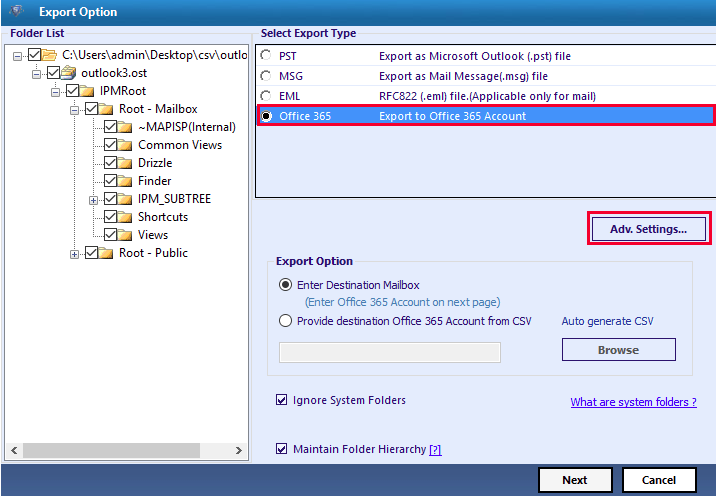Click the Finder folder icon
Viewport: 716px width, 501px height.
pos(125,181)
